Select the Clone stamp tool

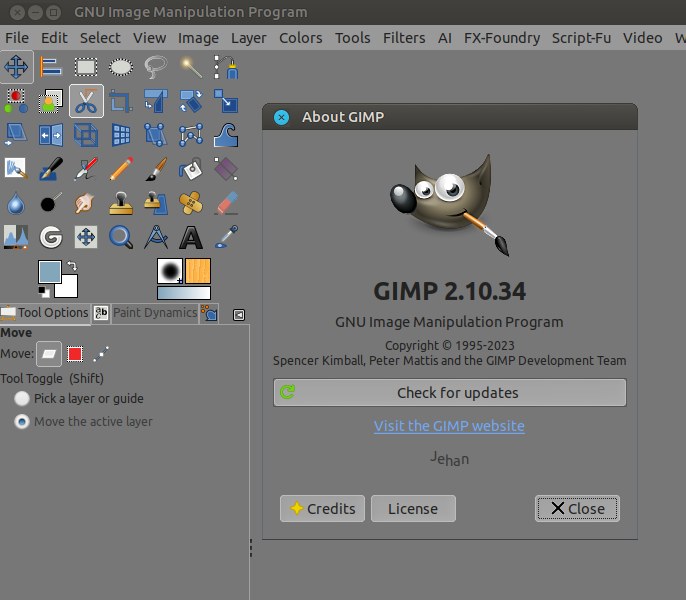[x=121, y=203]
